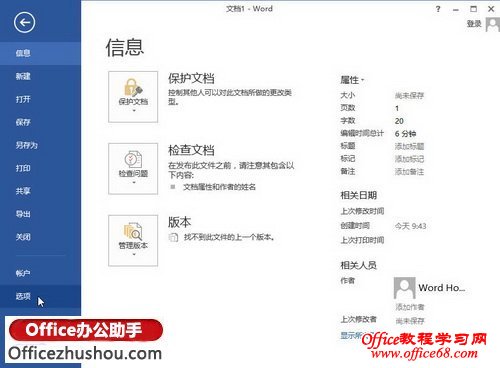Minimize the Word window

click(456, 9)
